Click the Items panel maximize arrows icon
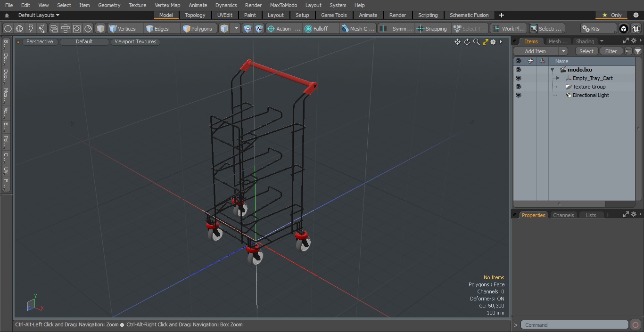Screen dimensions: 644x332 pyautogui.click(x=626, y=41)
